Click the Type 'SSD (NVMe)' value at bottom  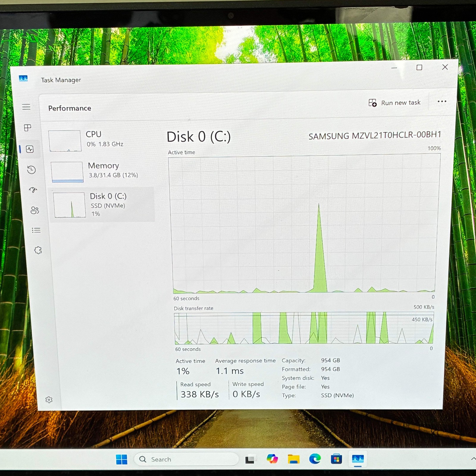point(337,395)
